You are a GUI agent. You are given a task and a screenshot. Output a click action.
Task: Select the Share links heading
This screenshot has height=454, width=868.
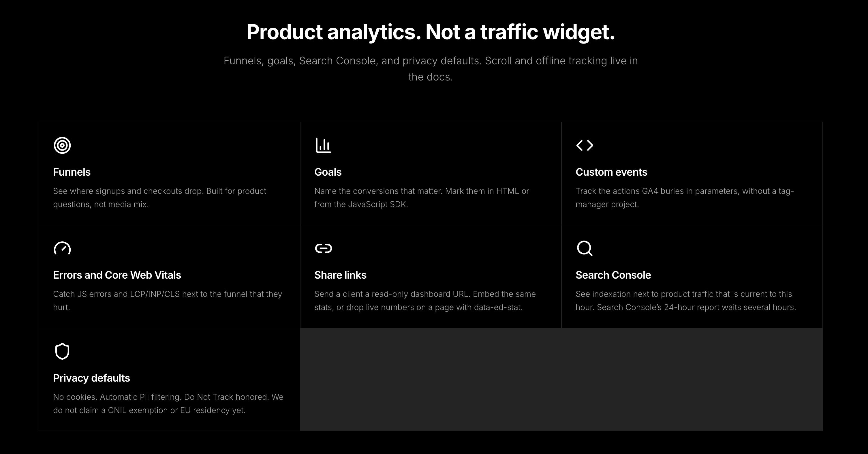(340, 275)
